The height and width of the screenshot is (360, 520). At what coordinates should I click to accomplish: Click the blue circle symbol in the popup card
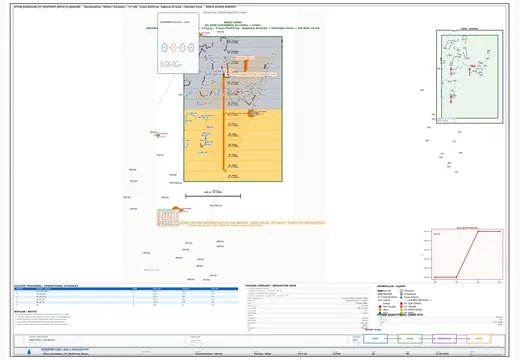pos(164,48)
